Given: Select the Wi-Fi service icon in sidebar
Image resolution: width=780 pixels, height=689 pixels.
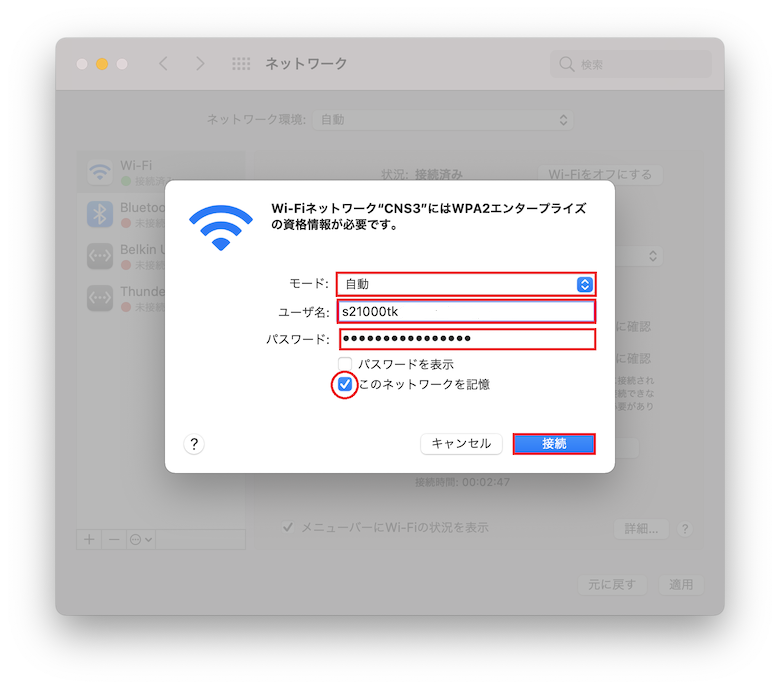Looking at the screenshot, I should (100, 172).
